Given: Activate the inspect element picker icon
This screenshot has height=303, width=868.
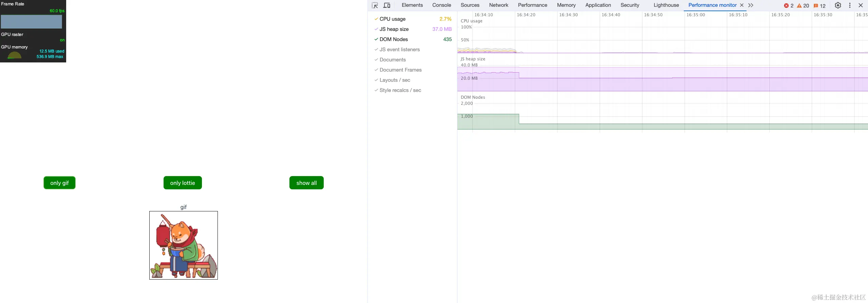Looking at the screenshot, I should point(375,5).
